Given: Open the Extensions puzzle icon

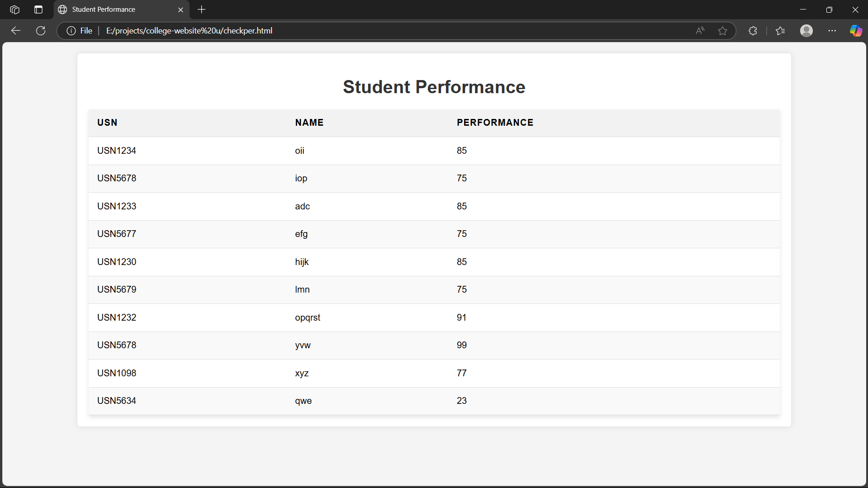Looking at the screenshot, I should pos(753,31).
